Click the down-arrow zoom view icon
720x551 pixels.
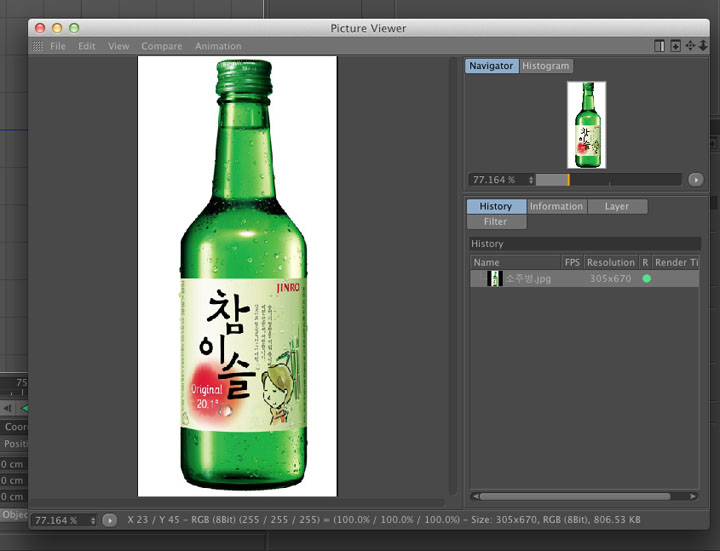(x=703, y=46)
